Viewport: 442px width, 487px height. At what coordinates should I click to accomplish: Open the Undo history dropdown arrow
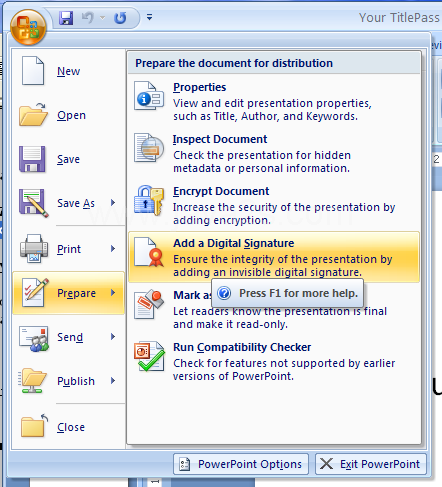coord(102,18)
